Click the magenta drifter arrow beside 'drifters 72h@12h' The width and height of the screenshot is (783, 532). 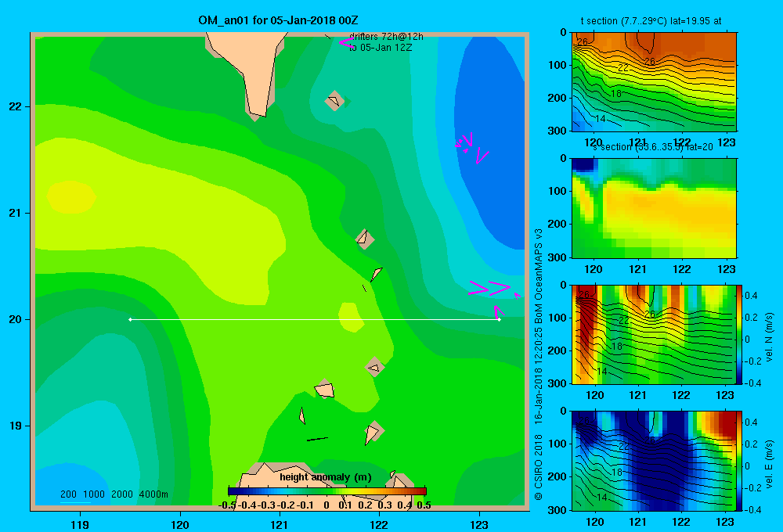coord(345,42)
